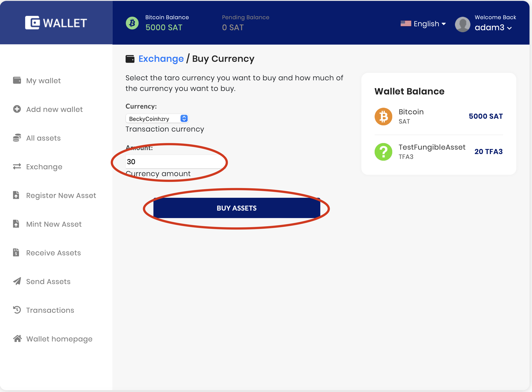
Task: Go to Register New Asset
Action: 61,195
